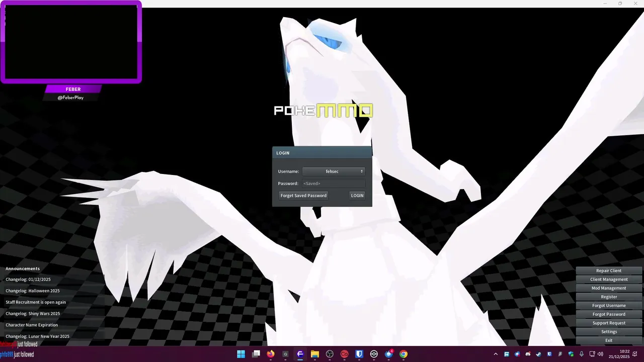This screenshot has height=362, width=644.
Task: Open a Support Request
Action: pyautogui.click(x=609, y=323)
